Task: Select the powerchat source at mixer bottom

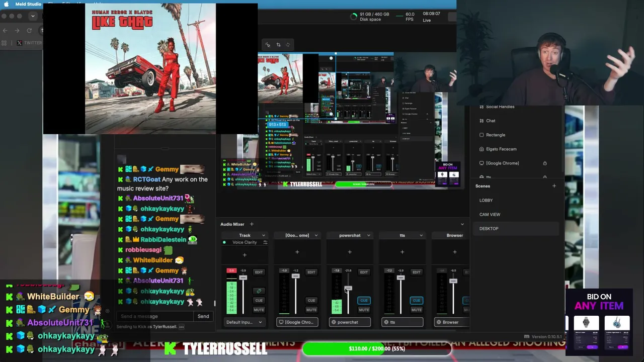Action: tap(350, 322)
